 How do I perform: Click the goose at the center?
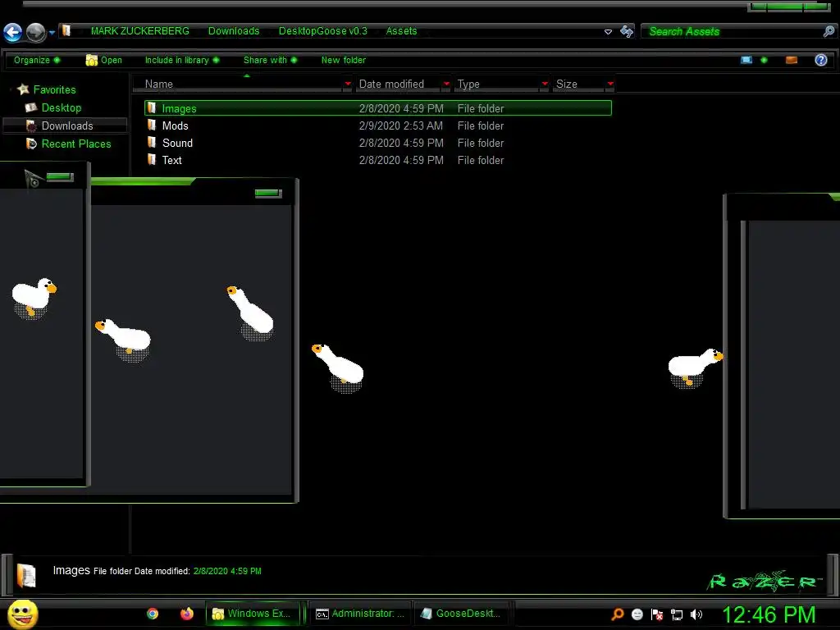[x=339, y=367]
